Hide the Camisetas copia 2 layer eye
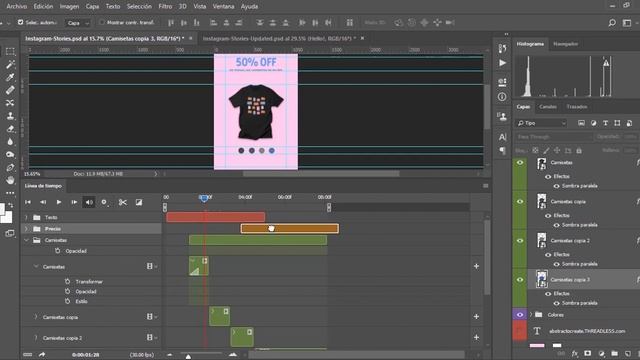The width and height of the screenshot is (640, 360). click(x=520, y=240)
